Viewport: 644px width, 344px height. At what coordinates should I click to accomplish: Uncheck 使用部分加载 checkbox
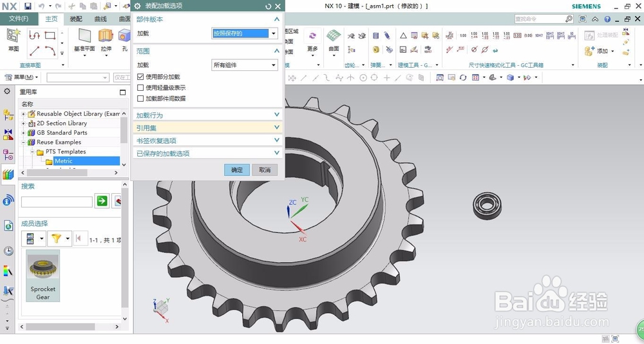[x=140, y=77]
